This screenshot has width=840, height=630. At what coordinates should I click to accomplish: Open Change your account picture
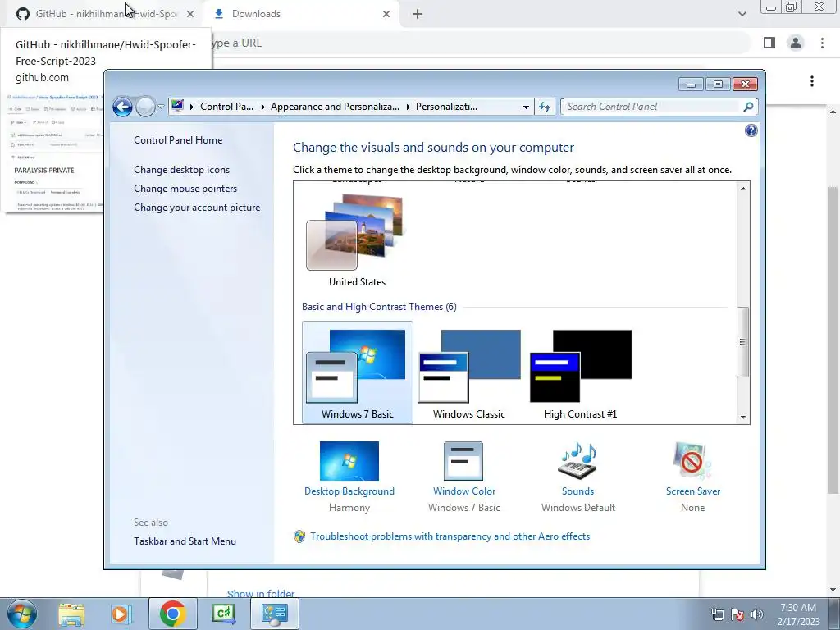point(197,208)
